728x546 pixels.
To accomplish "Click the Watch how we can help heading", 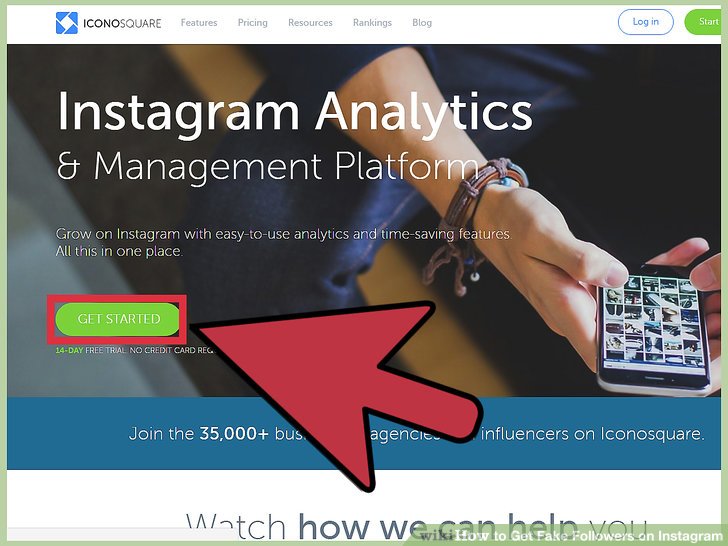I will pos(416,526).
